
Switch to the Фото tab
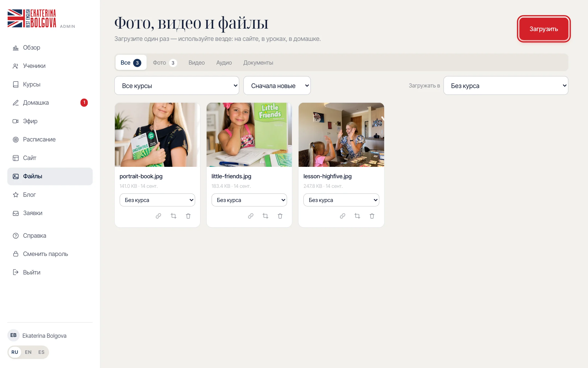tap(165, 63)
